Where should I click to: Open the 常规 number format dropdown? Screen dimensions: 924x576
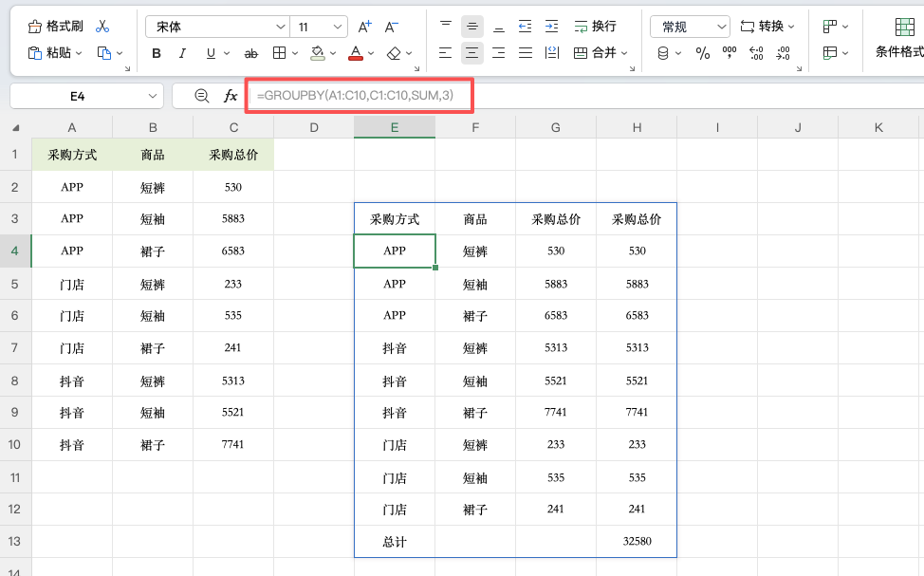coord(690,27)
